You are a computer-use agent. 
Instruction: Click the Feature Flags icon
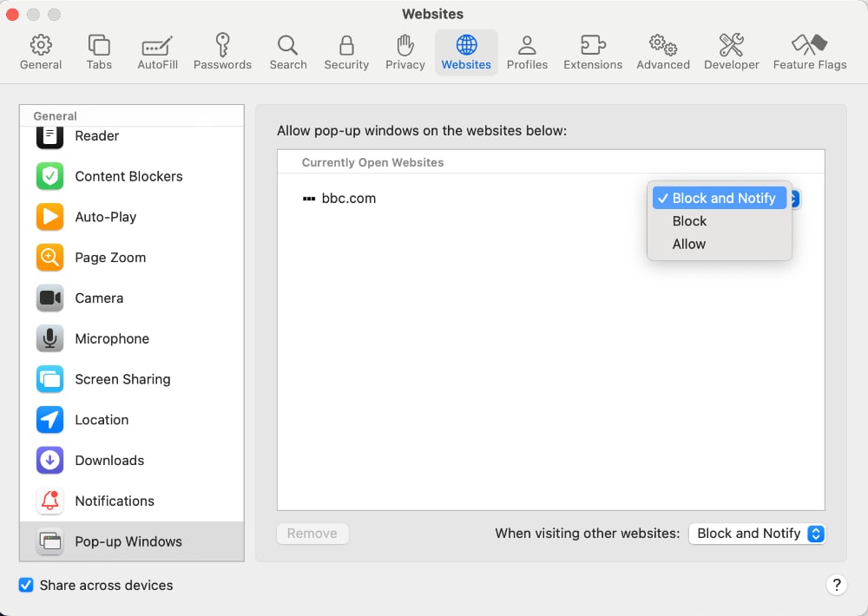click(x=808, y=50)
